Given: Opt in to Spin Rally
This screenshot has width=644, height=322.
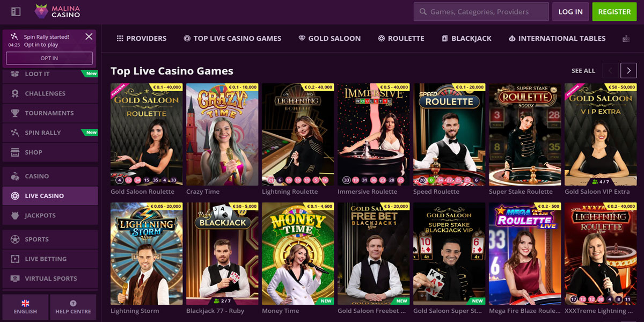Looking at the screenshot, I should 49,58.
